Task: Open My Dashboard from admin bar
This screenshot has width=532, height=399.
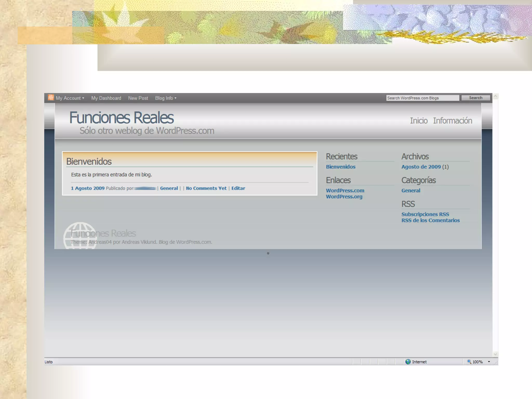Action: (106, 98)
